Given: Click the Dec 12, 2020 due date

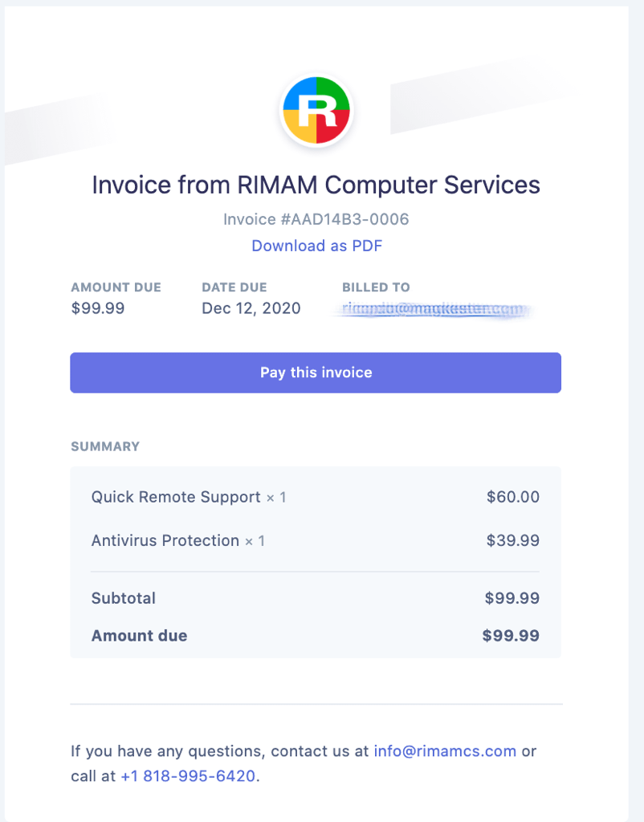Looking at the screenshot, I should click(x=251, y=307).
